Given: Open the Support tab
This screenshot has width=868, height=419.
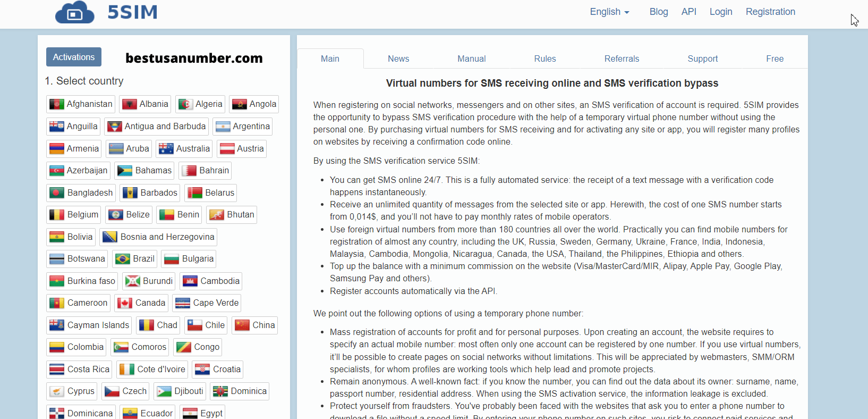Looking at the screenshot, I should coord(702,58).
